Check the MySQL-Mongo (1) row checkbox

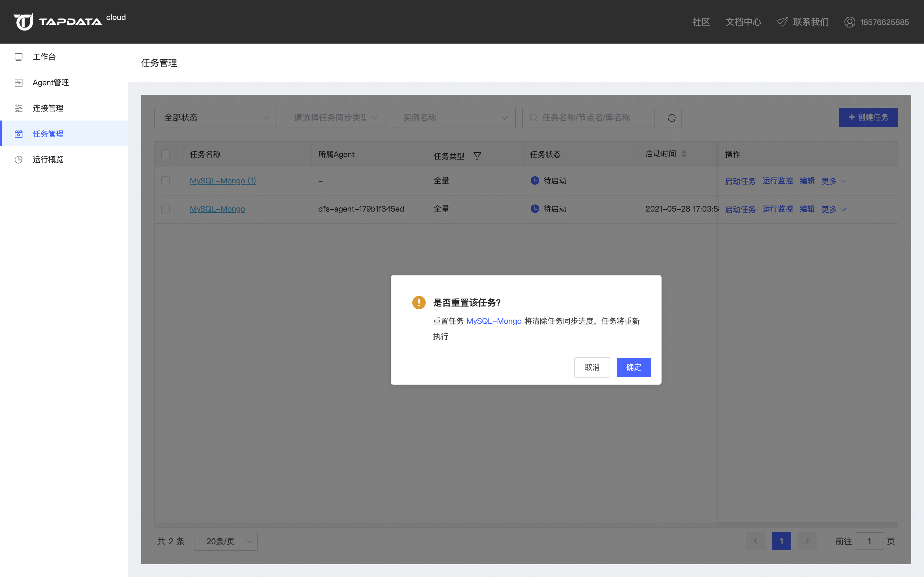tap(165, 180)
